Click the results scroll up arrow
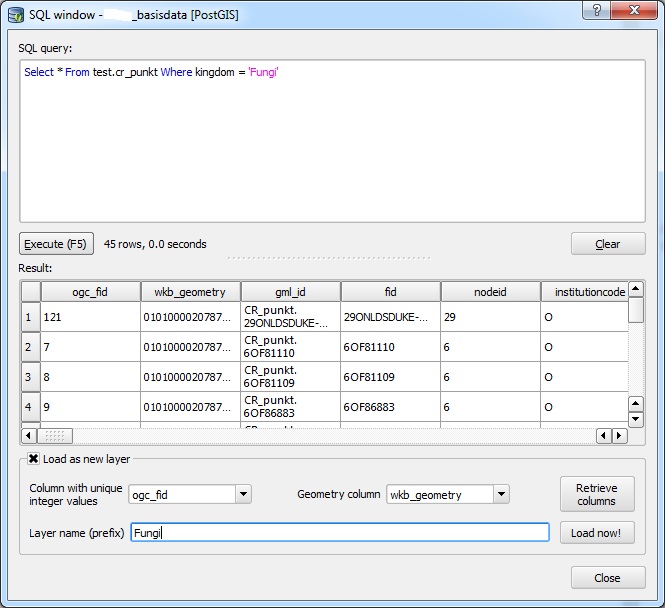Screen dimensions: 665x608 click(636, 289)
